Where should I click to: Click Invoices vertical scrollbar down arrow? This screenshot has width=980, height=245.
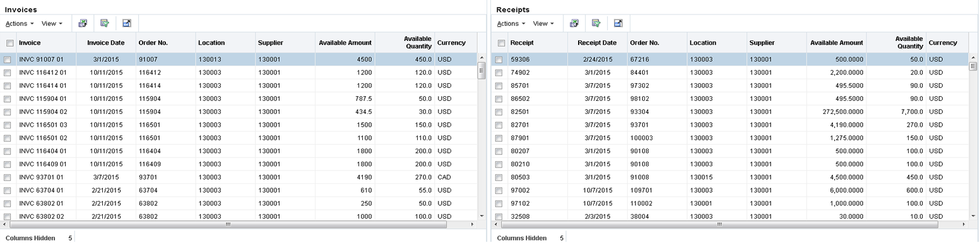(x=481, y=216)
